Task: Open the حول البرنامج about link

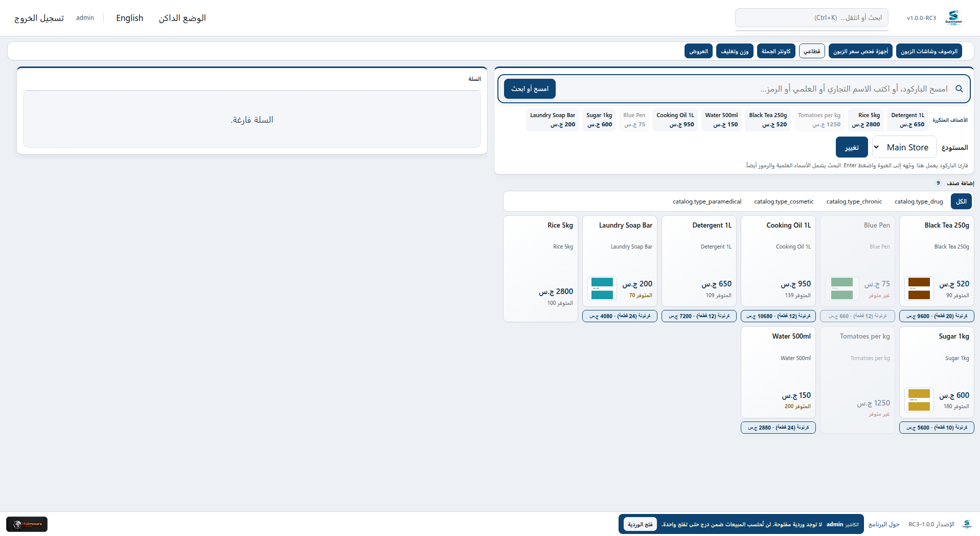Action: (884, 524)
